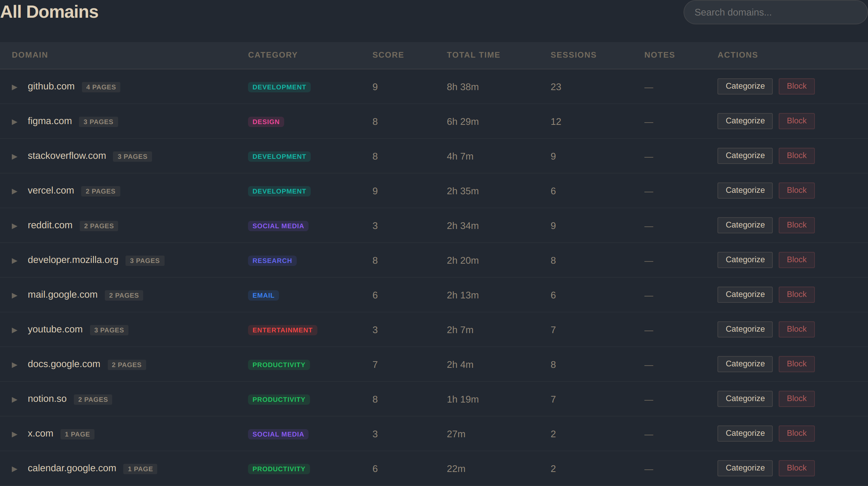Viewport: 868px width, 486px height.
Task: Click the 1 PAGE badge on x.com
Action: 77,434
